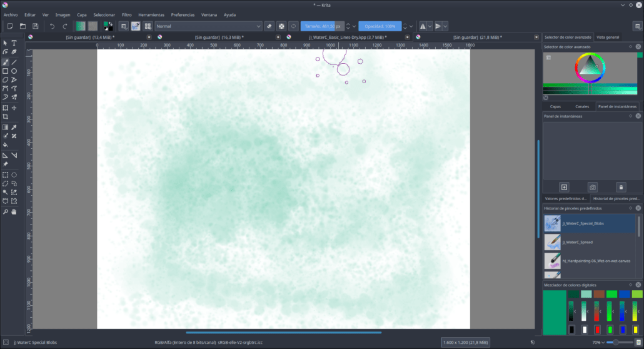The image size is (644, 349).
Task: Click the camera snapshot button
Action: pos(592,188)
